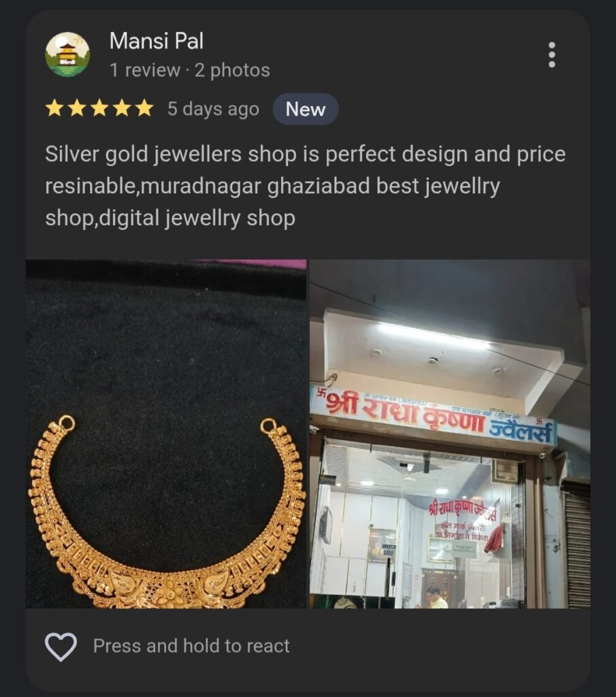Click the fifth yellow rating star
This screenshot has width=616, height=697.
(144, 108)
